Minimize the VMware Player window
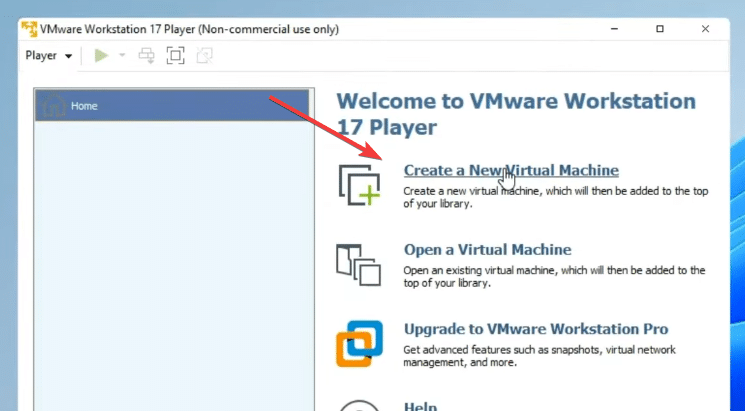The width and height of the screenshot is (745, 411). [x=614, y=29]
